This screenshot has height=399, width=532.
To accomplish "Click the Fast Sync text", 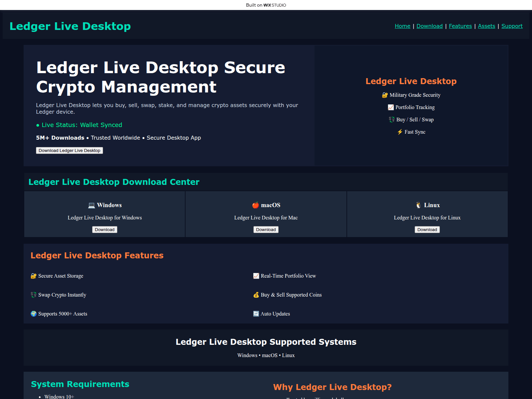I will coord(415,132).
